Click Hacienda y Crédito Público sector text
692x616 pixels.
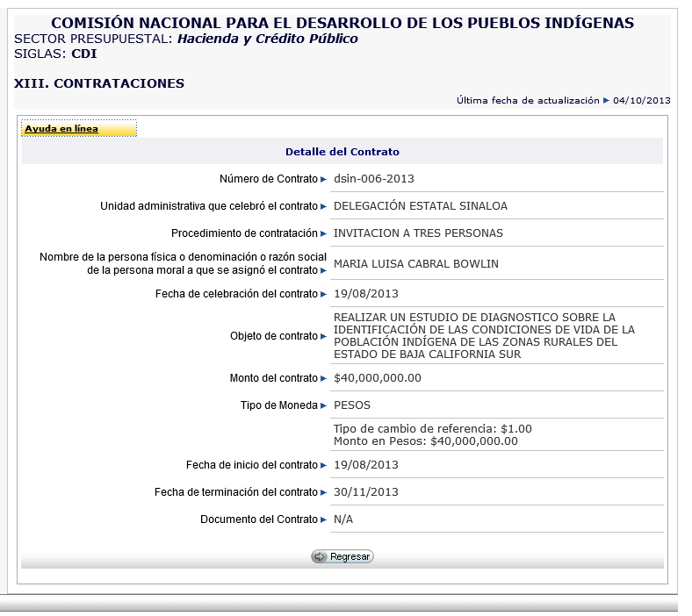tap(268, 39)
